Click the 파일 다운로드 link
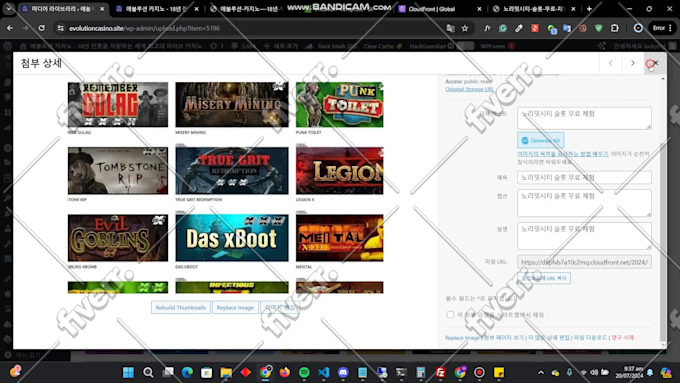The image size is (680, 383). (590, 337)
